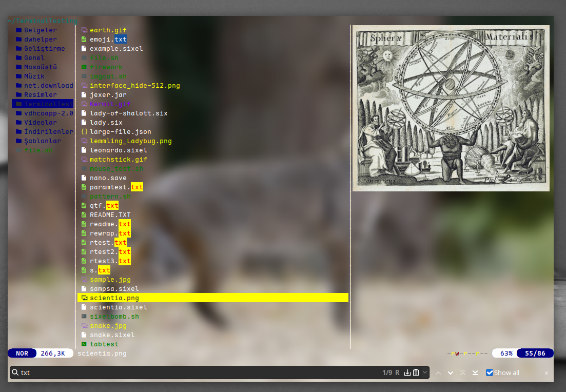
Task: Click the search text field containing 'txt'
Action: click(x=195, y=373)
